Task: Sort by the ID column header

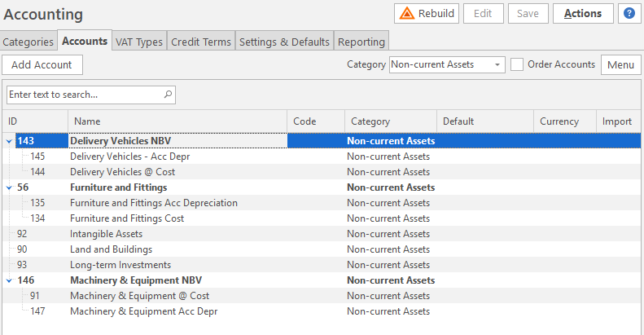Action: tap(35, 121)
